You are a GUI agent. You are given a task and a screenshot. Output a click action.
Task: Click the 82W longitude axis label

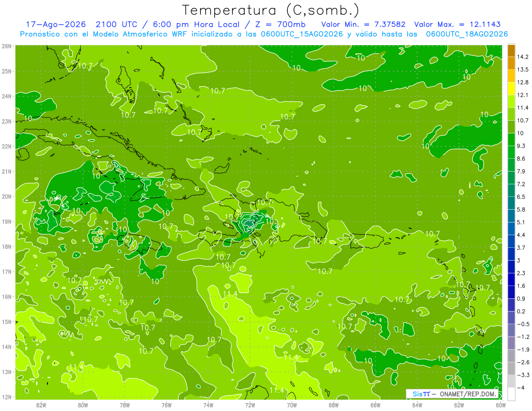click(41, 405)
